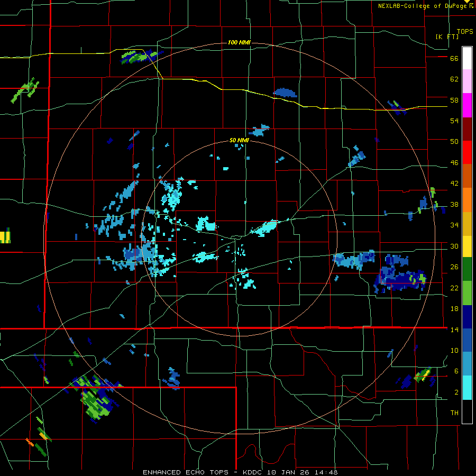Click the legend value 22
Screen dimensions: 476x476
pos(454,288)
